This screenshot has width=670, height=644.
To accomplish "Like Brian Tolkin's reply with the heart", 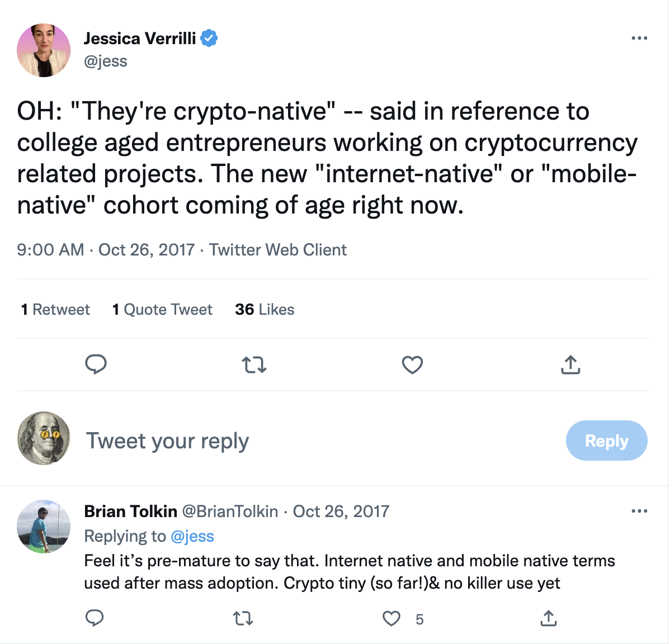I will pos(390,619).
